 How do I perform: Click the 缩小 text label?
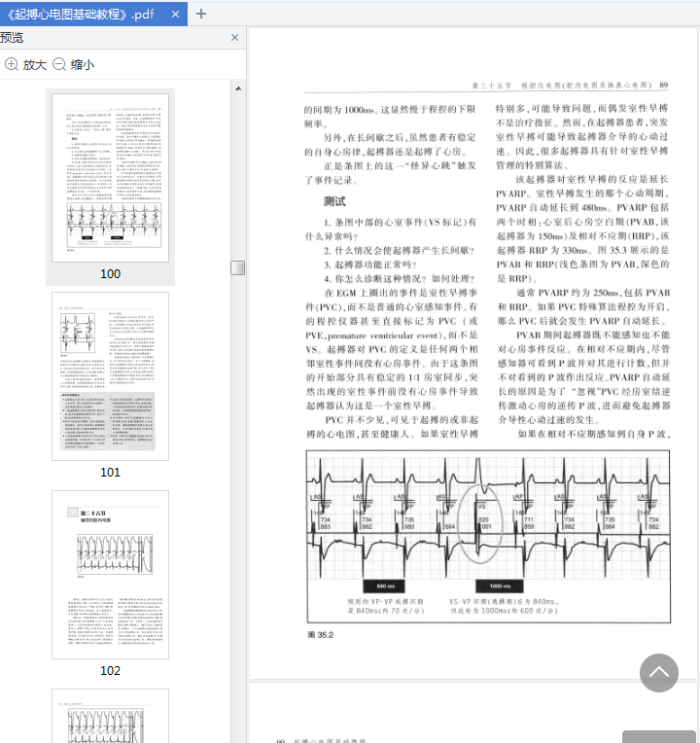(82, 64)
